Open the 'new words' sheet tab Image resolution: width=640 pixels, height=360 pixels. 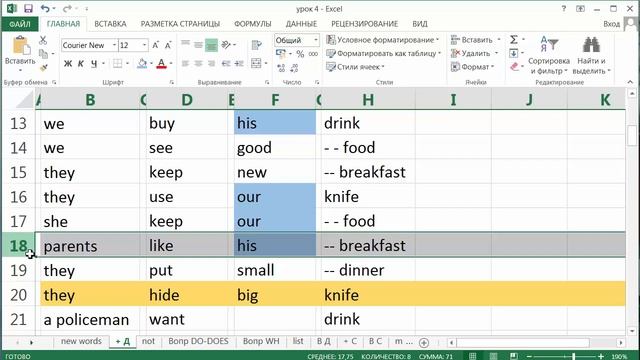pyautogui.click(x=81, y=341)
